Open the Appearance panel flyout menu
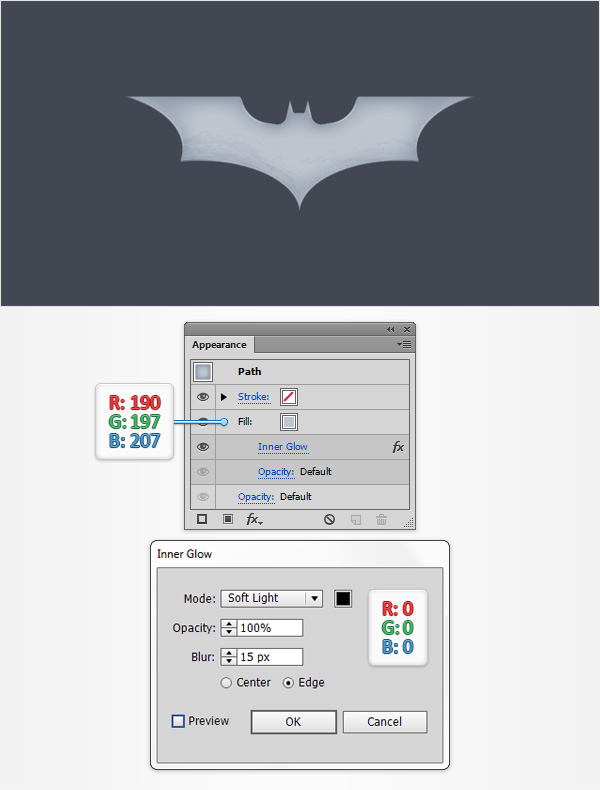 (404, 345)
